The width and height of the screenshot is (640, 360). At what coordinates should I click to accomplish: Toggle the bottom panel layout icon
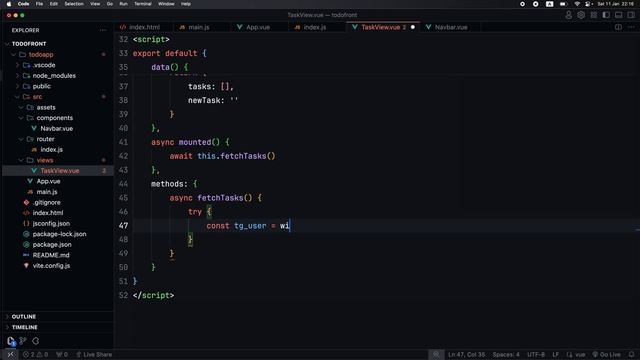619,15
